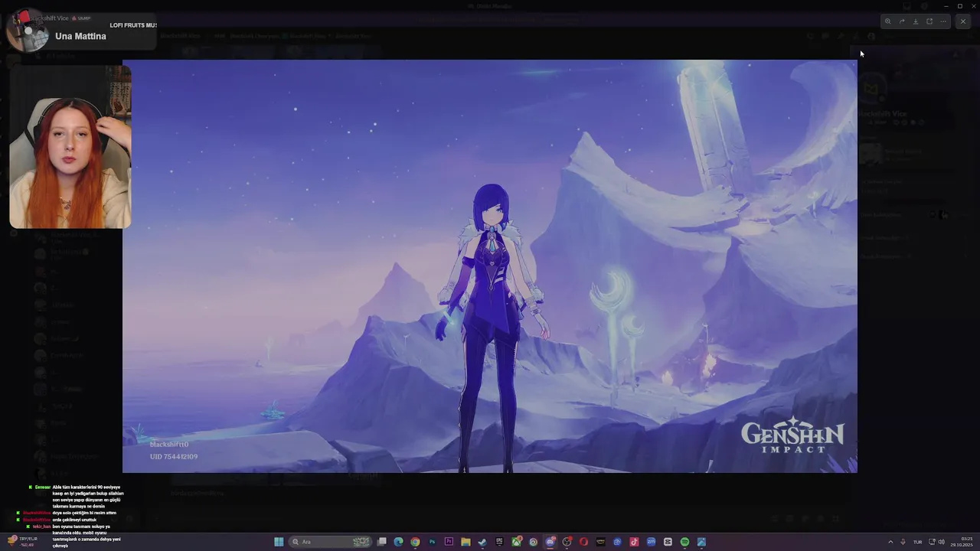Open image in browser via external-link icon
This screenshot has height=551, width=980.
point(929,21)
